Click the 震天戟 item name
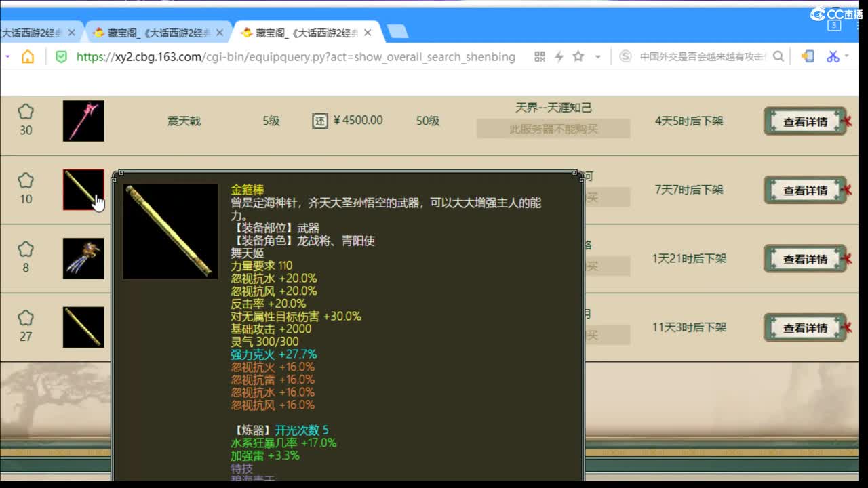Viewport: 868px width, 488px height. pyautogui.click(x=184, y=121)
